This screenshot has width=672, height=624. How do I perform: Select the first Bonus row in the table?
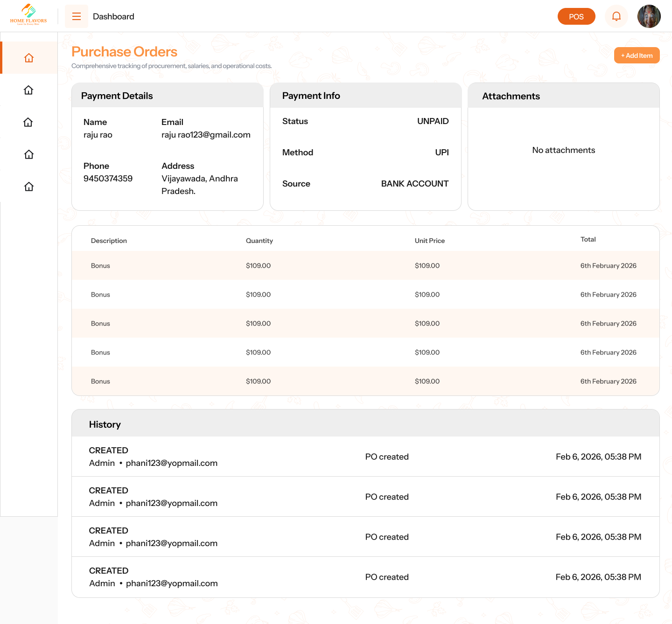tap(100, 266)
